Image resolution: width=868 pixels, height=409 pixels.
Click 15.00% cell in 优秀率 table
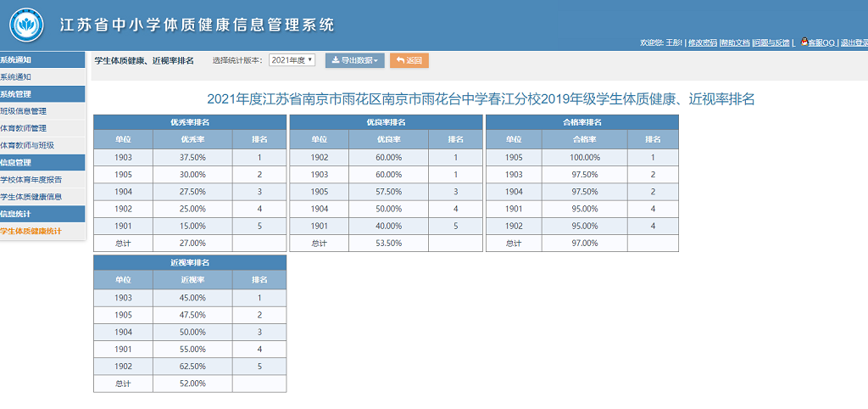tap(192, 226)
